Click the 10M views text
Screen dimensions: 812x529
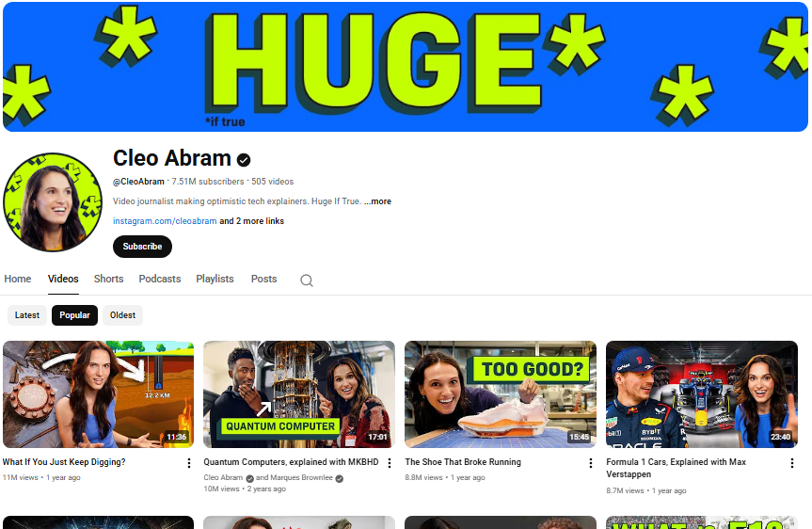221,489
